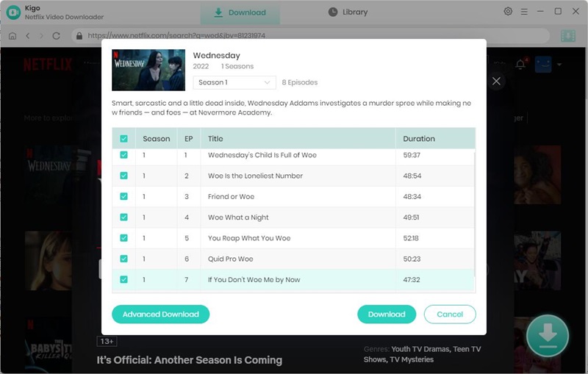588x374 pixels.
Task: Reload the page with refresh icon
Action: click(57, 36)
